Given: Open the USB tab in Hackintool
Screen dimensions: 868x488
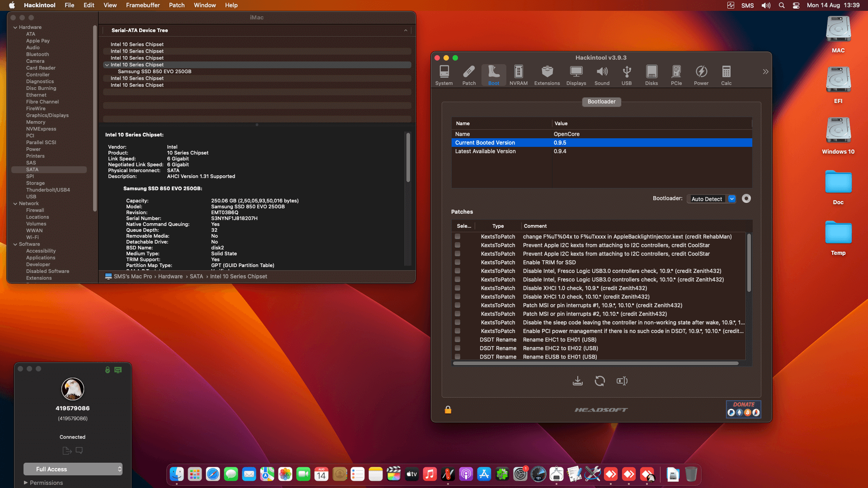Looking at the screenshot, I should pyautogui.click(x=627, y=75).
